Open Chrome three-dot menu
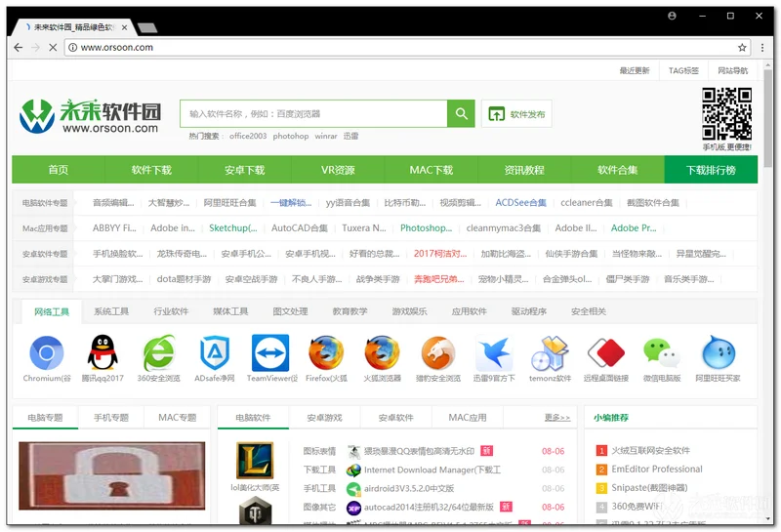 click(762, 47)
